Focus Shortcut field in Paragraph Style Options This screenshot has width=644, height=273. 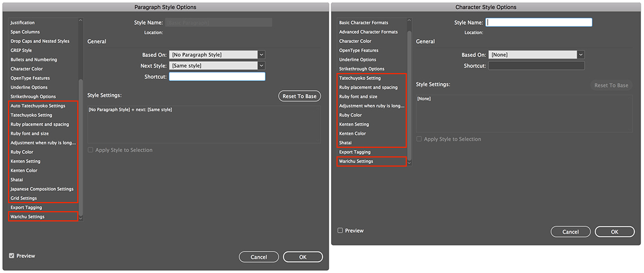coord(217,76)
